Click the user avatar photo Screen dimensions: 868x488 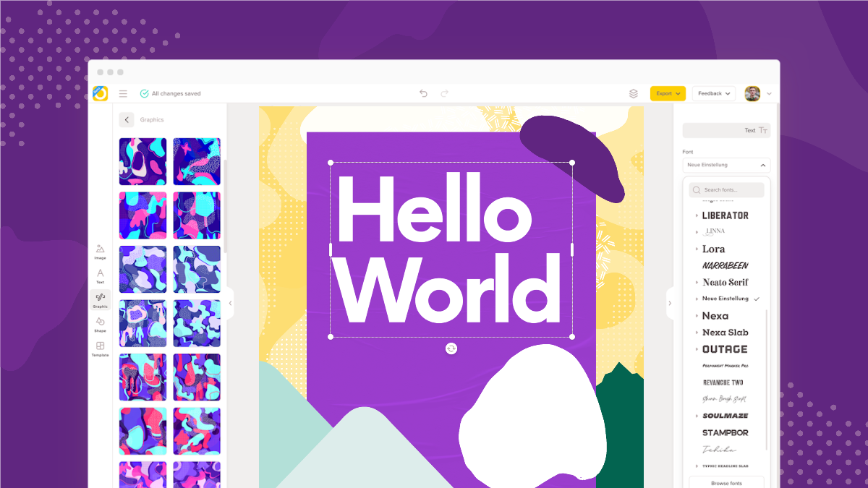pyautogui.click(x=752, y=93)
